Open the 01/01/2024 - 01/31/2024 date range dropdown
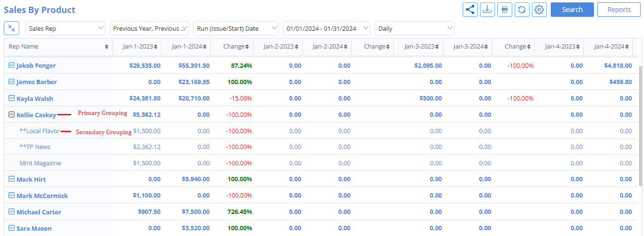 (327, 28)
